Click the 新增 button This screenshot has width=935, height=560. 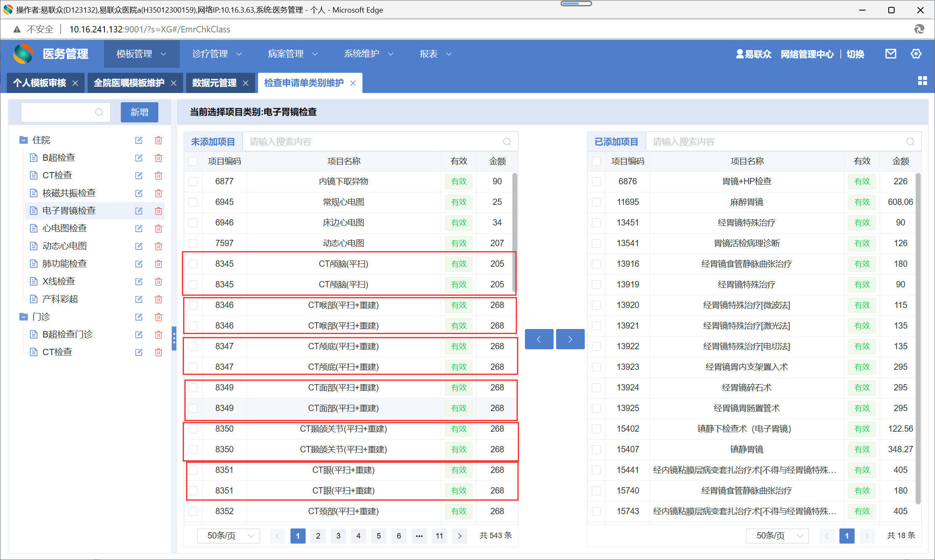pyautogui.click(x=139, y=112)
